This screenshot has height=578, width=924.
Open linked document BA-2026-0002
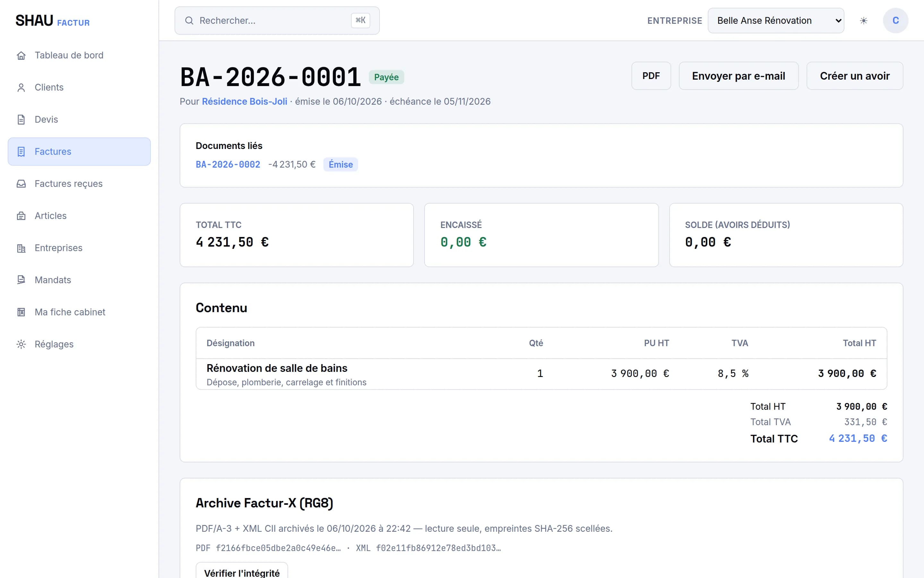(228, 165)
